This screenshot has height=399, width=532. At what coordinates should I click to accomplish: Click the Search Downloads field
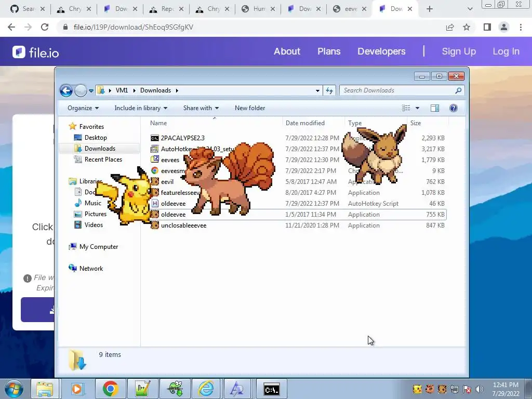[402, 90]
